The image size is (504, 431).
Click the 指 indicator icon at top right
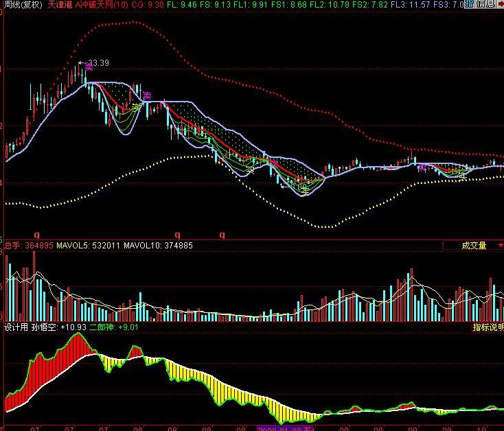(x=470, y=4)
